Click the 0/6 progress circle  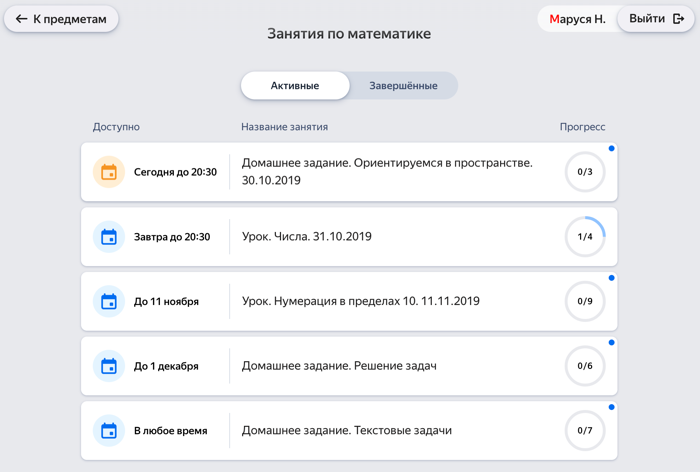(585, 366)
